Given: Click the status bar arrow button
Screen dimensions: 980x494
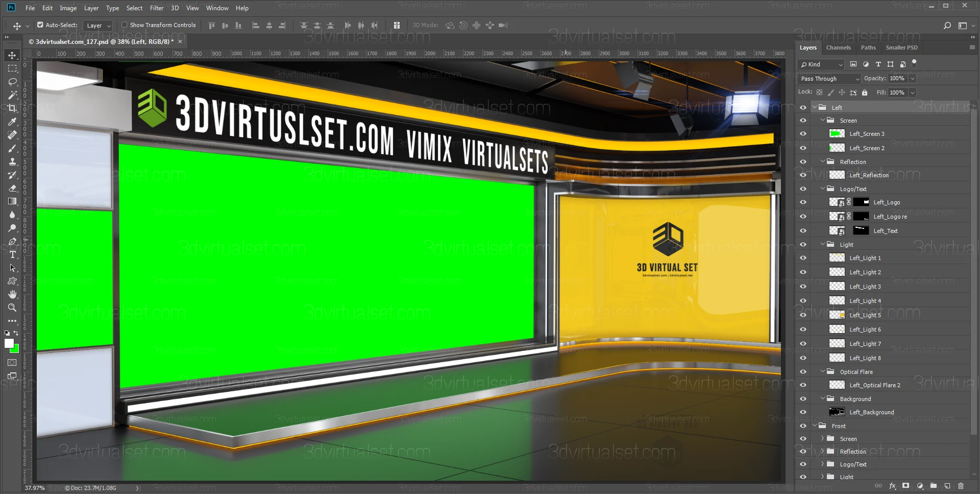Looking at the screenshot, I should [137, 488].
